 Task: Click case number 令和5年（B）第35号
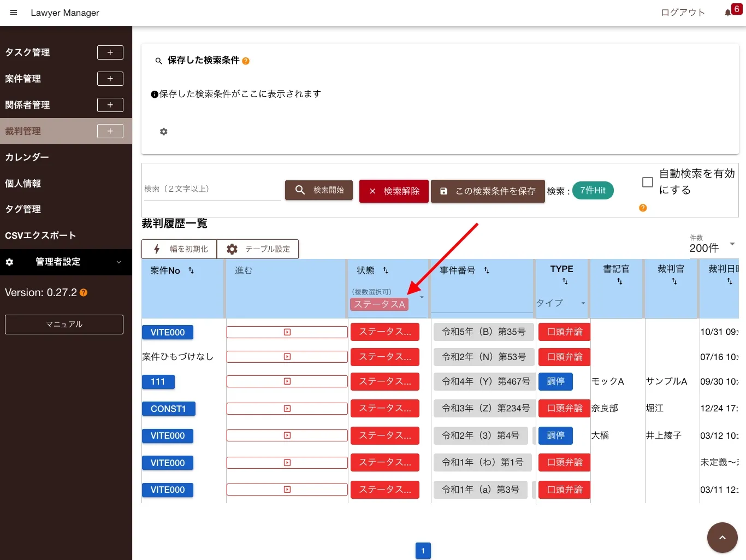pyautogui.click(x=484, y=332)
